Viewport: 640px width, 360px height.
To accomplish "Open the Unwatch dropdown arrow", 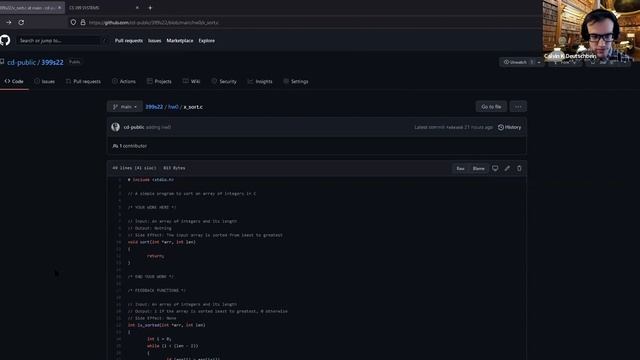I will (x=539, y=62).
